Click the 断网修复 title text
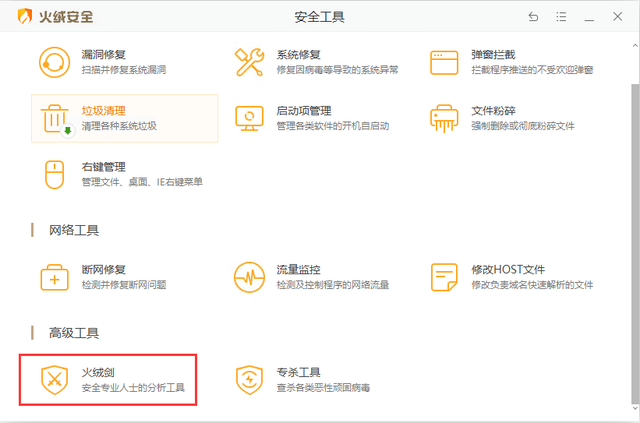This screenshot has width=640, height=423. click(103, 270)
